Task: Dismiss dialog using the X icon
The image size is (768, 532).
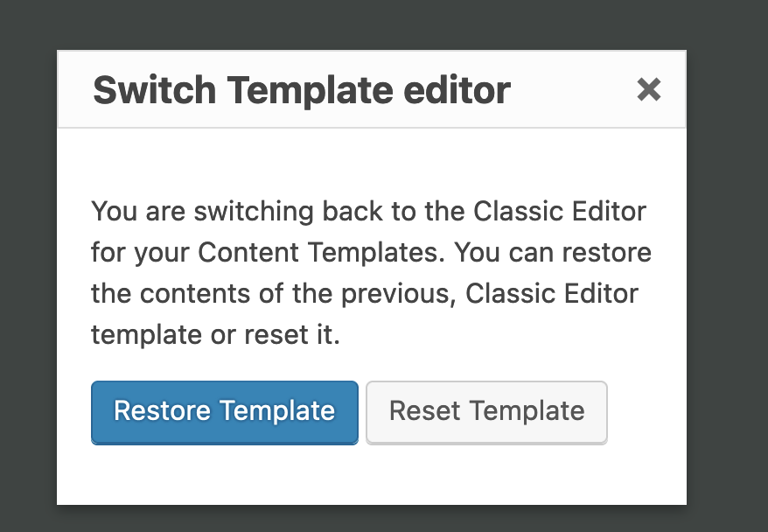Action: click(648, 89)
